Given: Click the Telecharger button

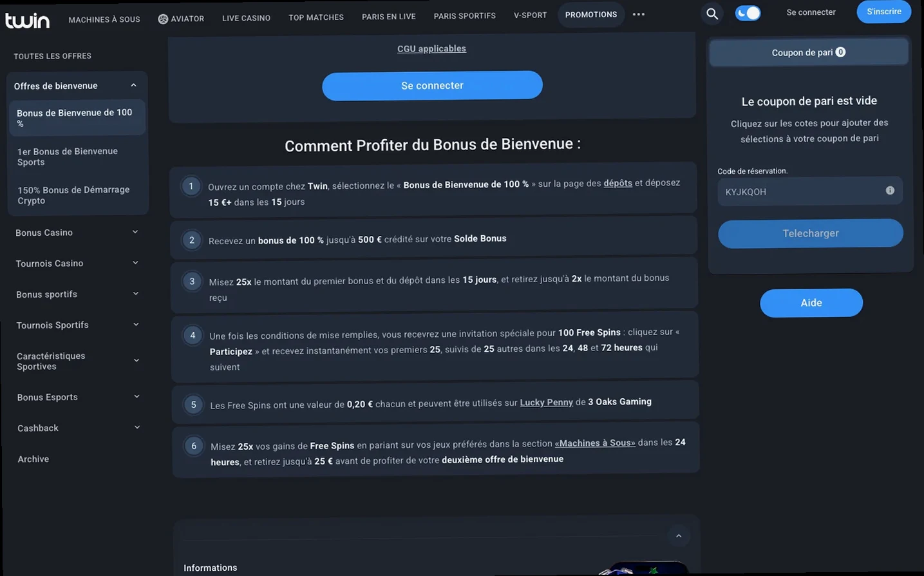Looking at the screenshot, I should (x=811, y=233).
